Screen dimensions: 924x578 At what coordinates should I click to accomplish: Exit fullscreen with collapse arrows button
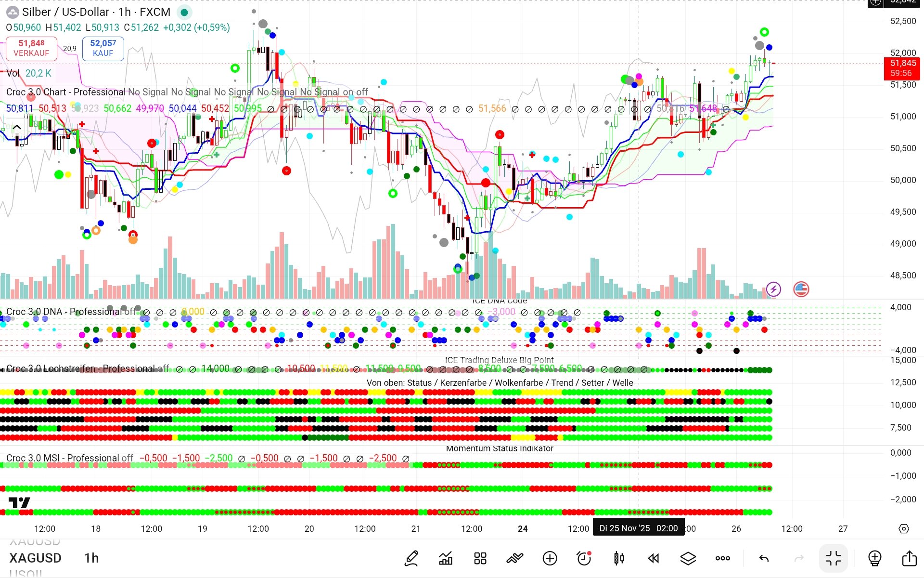[x=834, y=558]
